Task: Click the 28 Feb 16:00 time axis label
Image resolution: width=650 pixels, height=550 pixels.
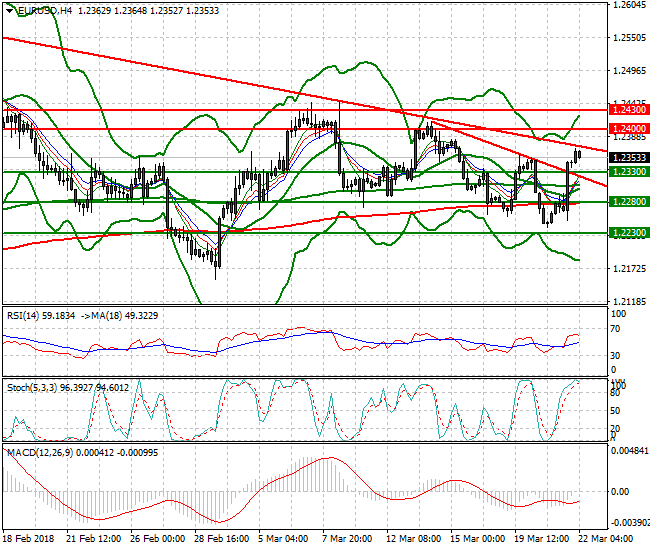Action: pos(221,539)
